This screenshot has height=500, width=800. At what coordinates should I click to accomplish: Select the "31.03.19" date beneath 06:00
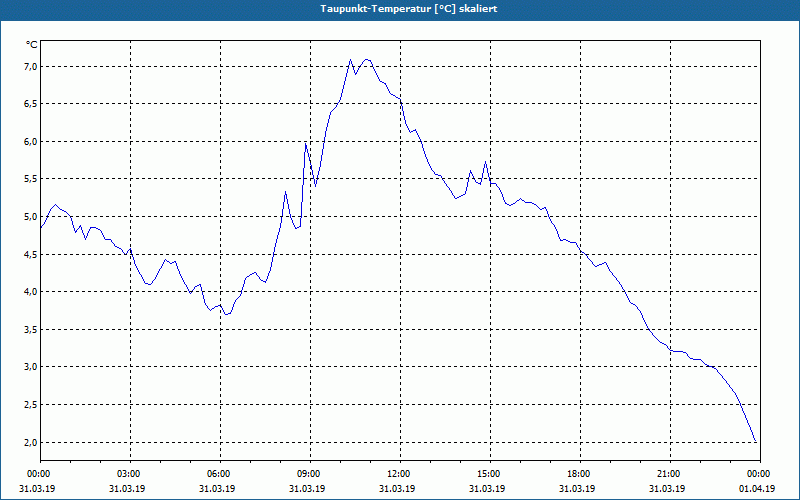tap(217, 488)
